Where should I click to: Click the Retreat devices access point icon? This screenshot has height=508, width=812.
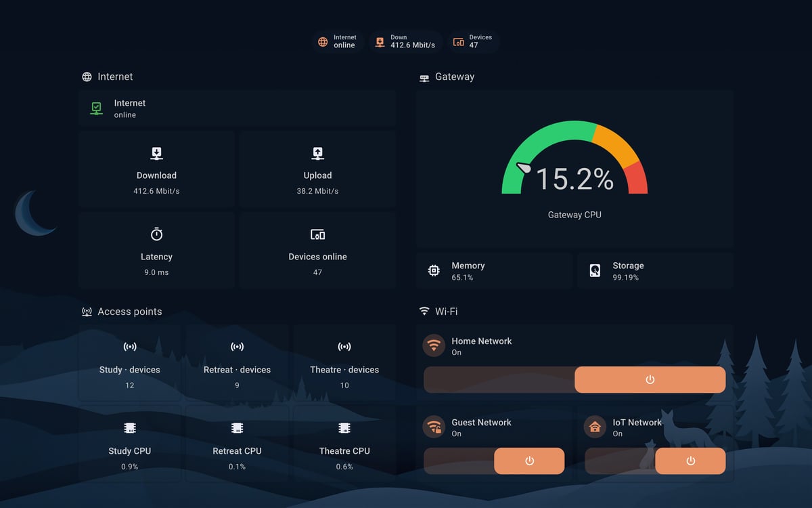coord(237,347)
